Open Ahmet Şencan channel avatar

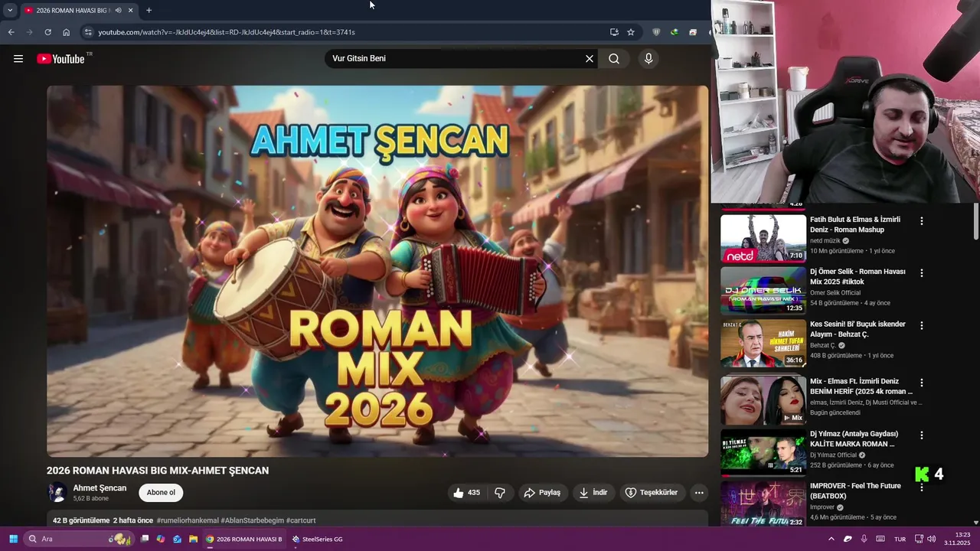click(x=57, y=493)
